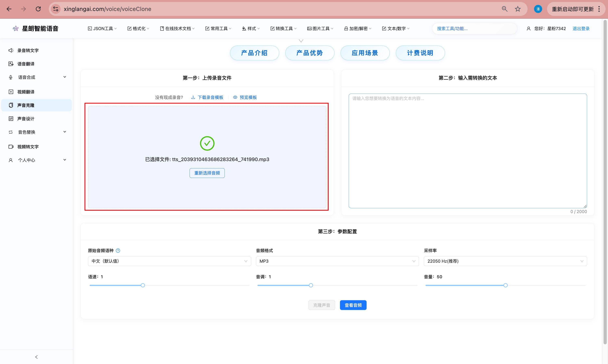
Task: Expand the 语音合成 submenu chevron
Action: [x=65, y=77]
